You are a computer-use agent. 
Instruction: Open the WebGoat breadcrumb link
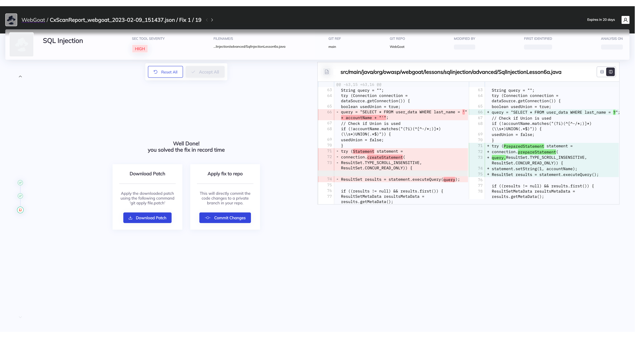(33, 20)
